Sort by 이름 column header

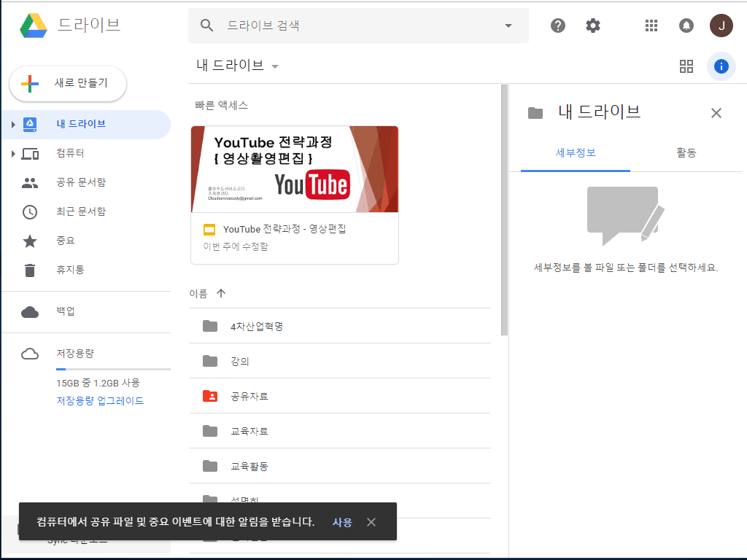coord(198,293)
